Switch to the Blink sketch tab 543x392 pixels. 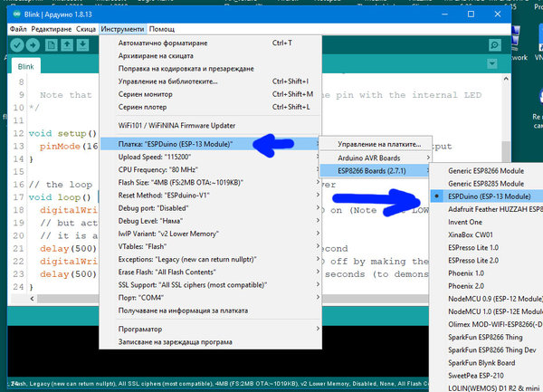point(26,66)
